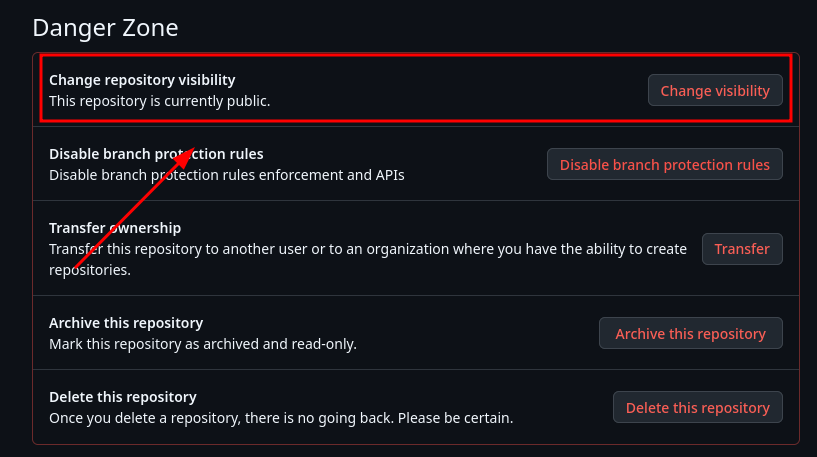This screenshot has height=457, width=817.
Task: Click the word "public" in the visibility status
Action: (246, 101)
